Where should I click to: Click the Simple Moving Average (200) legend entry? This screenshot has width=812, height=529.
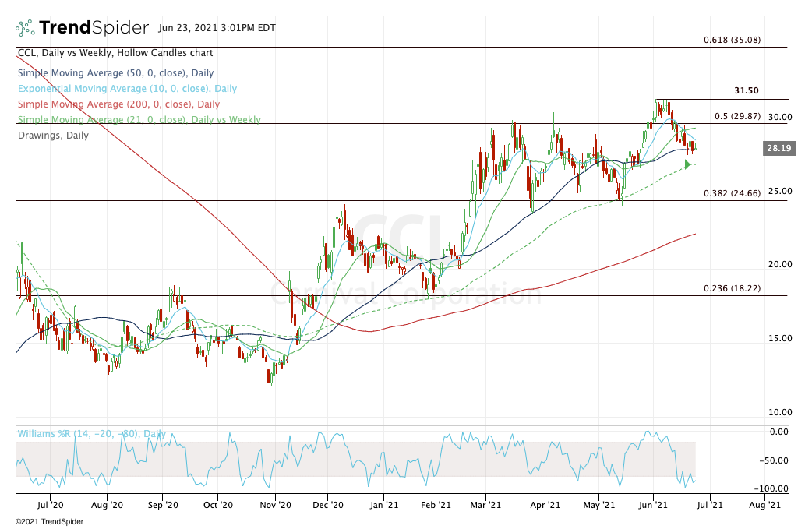click(118, 104)
